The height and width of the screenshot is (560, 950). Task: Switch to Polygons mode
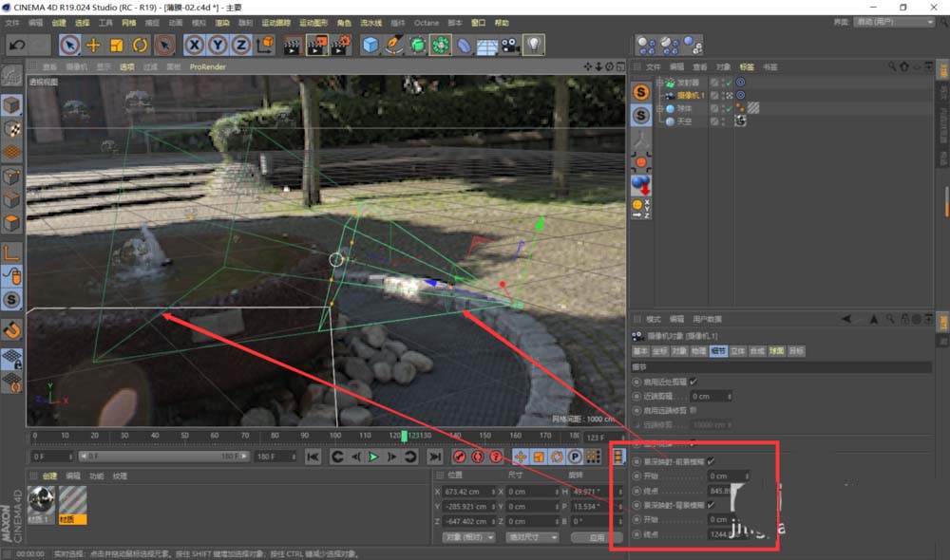(x=11, y=223)
